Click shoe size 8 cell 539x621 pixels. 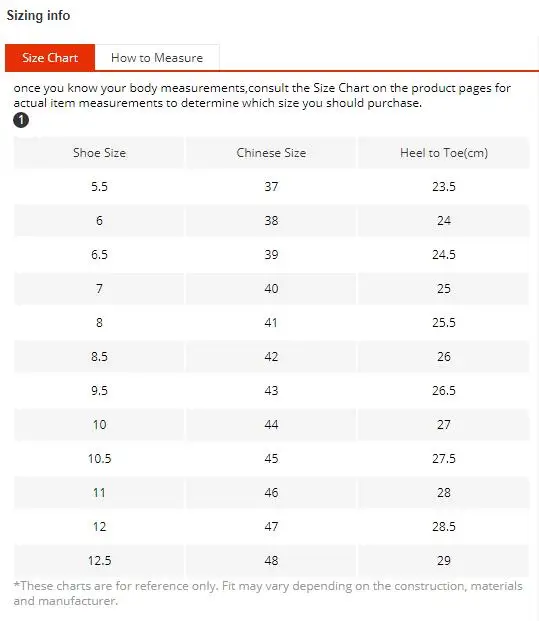(99, 323)
